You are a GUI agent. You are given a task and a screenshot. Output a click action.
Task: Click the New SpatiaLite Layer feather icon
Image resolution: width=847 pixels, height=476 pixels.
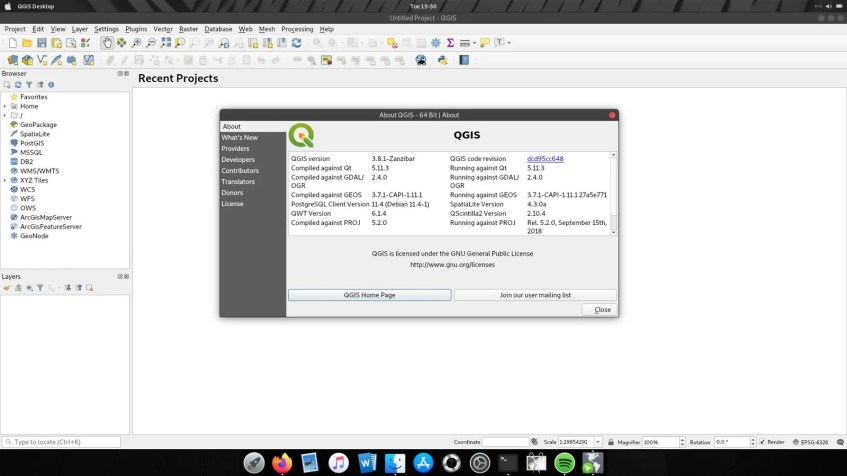(57, 60)
